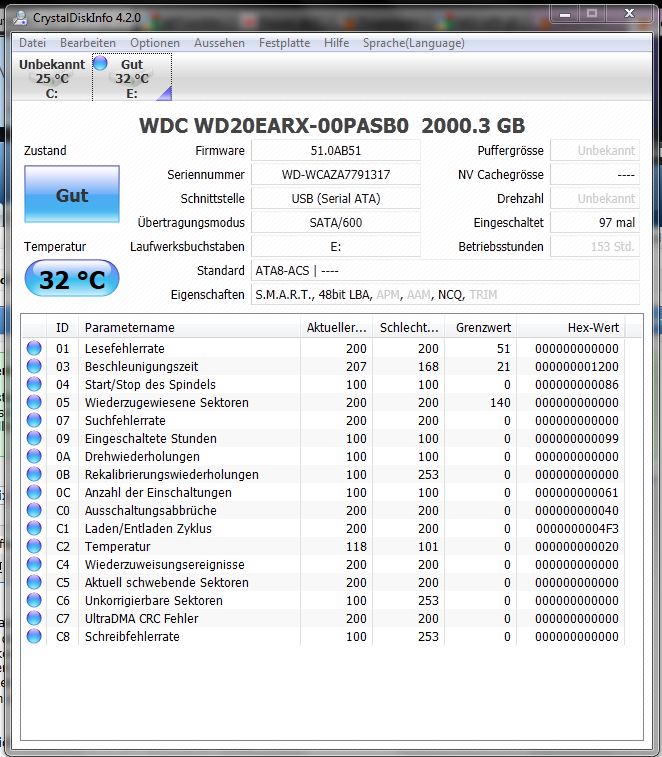Click Schlecht value 168 in Beschleunigungszeit row
The image size is (662, 757).
click(x=428, y=366)
